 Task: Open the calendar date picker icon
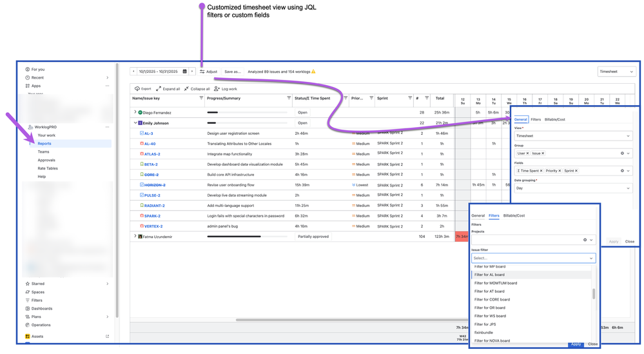(185, 72)
